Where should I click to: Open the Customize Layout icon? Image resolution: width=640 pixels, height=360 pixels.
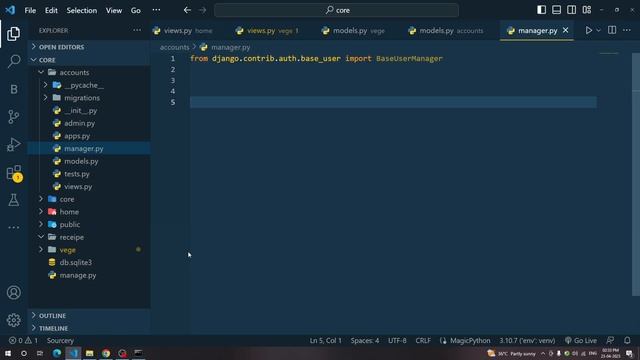(587, 10)
